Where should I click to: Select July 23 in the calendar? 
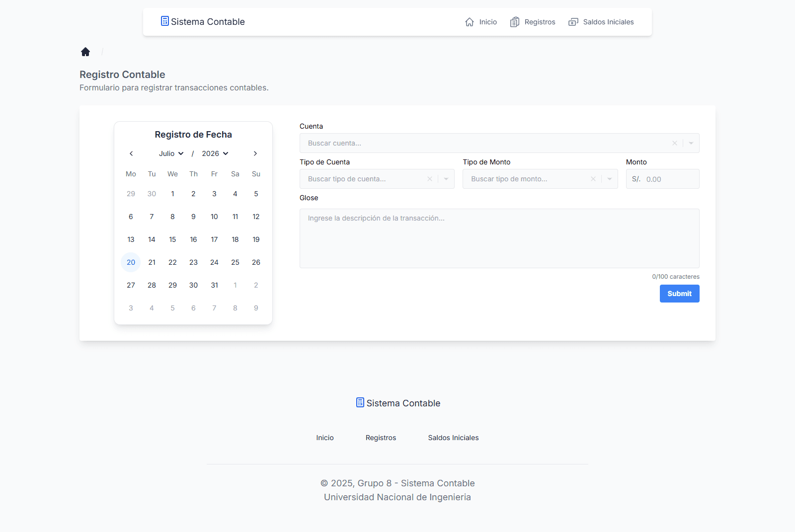click(x=193, y=262)
